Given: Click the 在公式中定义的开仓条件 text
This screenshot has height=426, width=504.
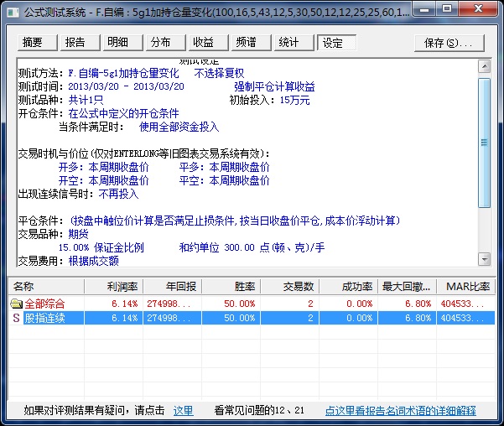Looking at the screenshot, I should [x=124, y=113].
